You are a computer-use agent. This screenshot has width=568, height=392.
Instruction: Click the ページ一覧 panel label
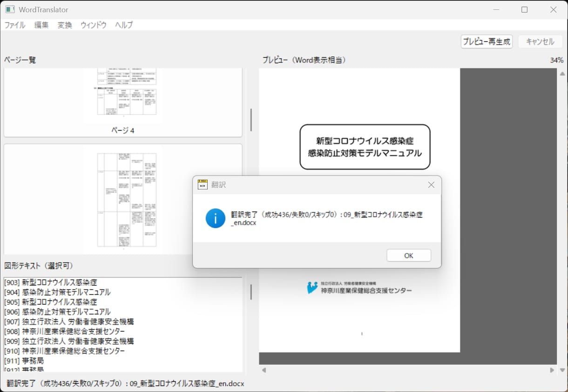pos(20,60)
